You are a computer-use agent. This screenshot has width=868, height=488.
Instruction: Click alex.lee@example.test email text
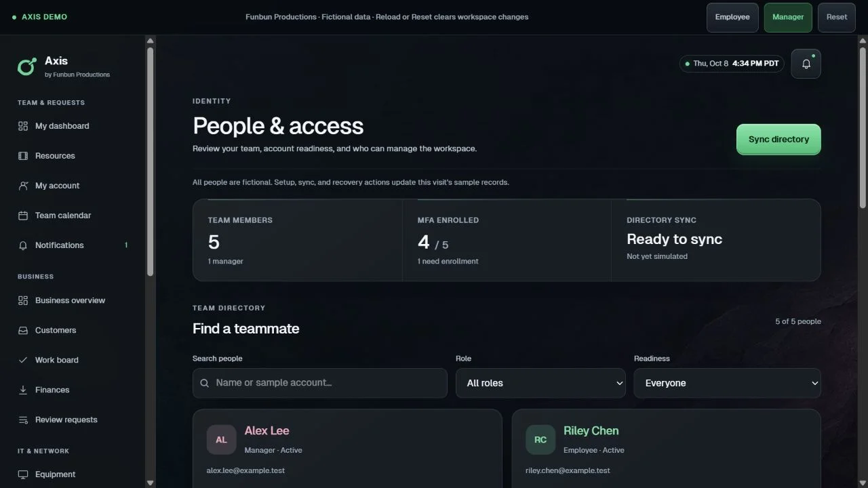(245, 470)
